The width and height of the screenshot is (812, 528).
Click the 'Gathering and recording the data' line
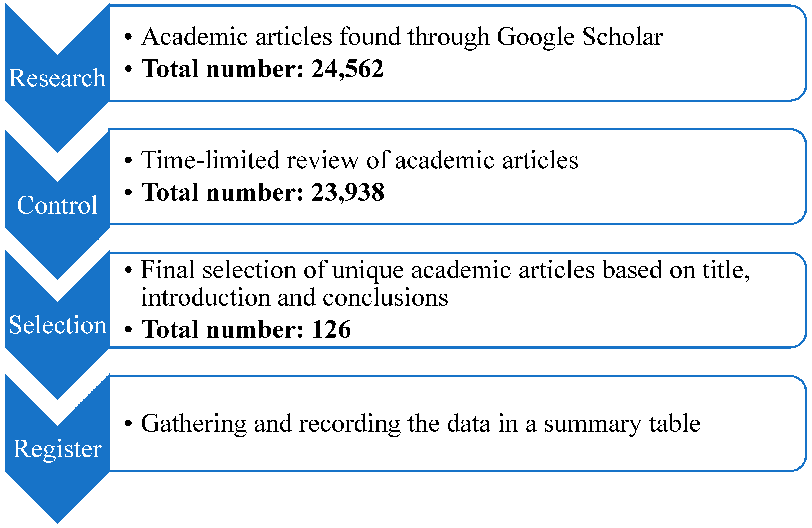420,423
